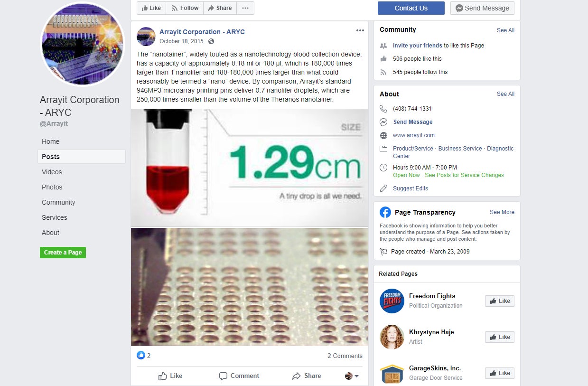Go to Photos in left navigation
588x386 pixels.
[x=52, y=187]
